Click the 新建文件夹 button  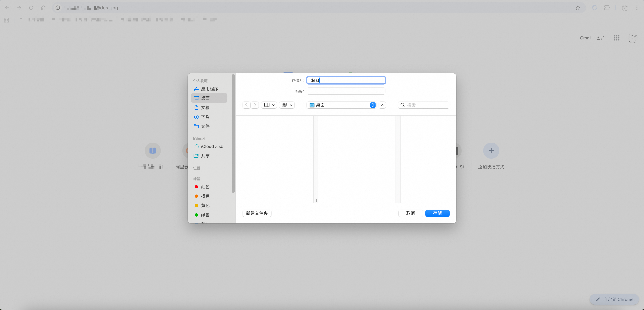point(257,213)
